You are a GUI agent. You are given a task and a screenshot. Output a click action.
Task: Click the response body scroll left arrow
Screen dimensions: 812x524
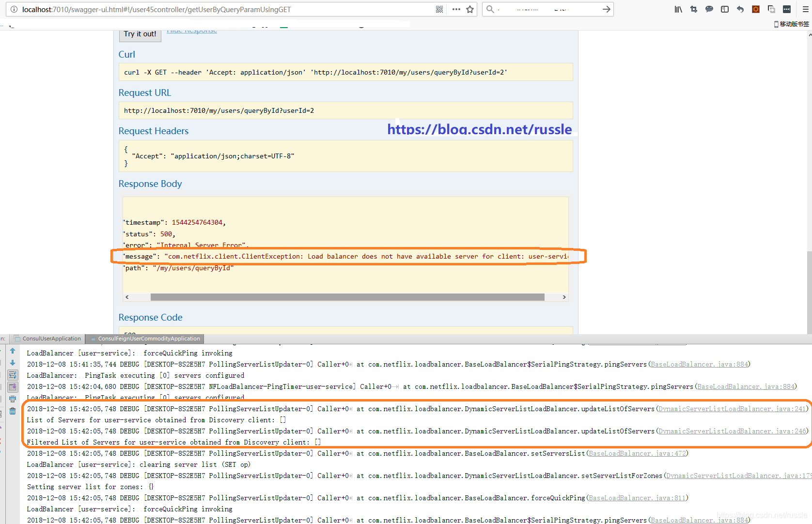(127, 297)
